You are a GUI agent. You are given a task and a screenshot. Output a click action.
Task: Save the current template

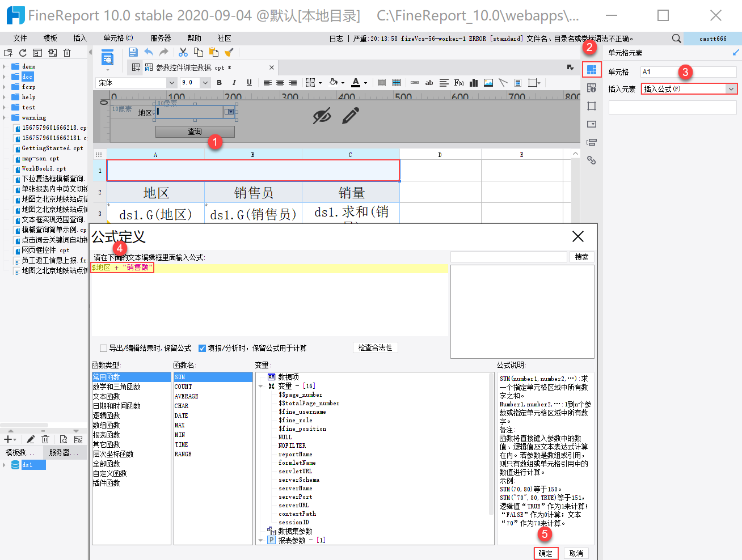[133, 52]
